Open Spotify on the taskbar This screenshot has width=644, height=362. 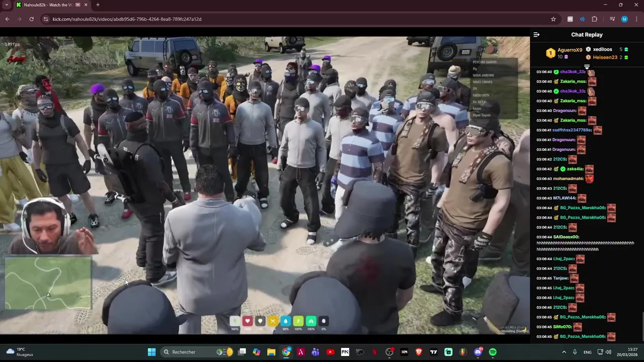493,352
